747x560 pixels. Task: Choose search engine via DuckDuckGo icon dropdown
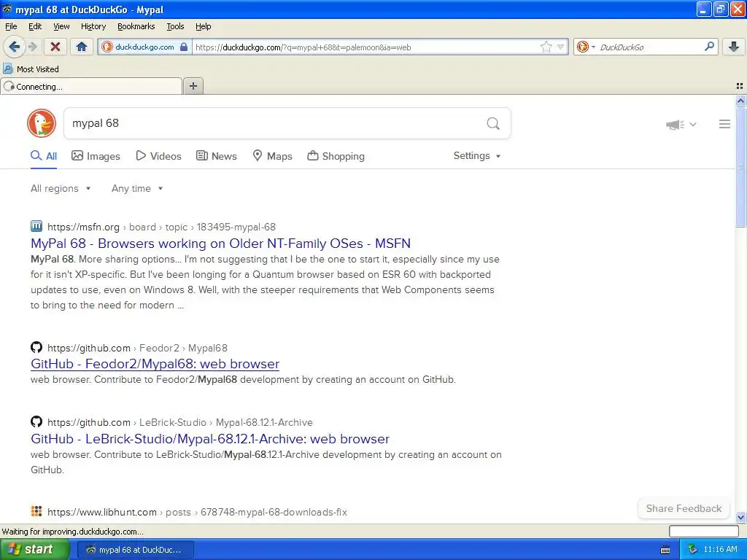586,47
